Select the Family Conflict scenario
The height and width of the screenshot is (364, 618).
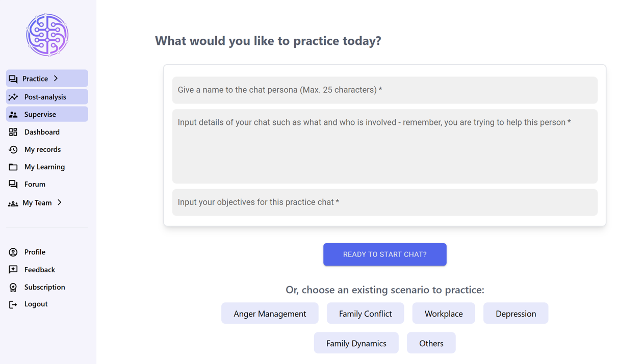(365, 314)
